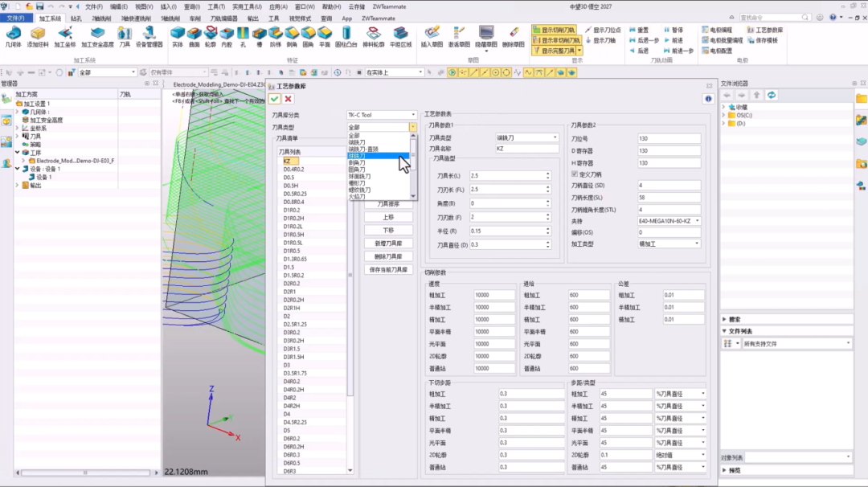Click the 添加坯料 add stock icon
This screenshot has height=487, width=868.
tap(38, 36)
